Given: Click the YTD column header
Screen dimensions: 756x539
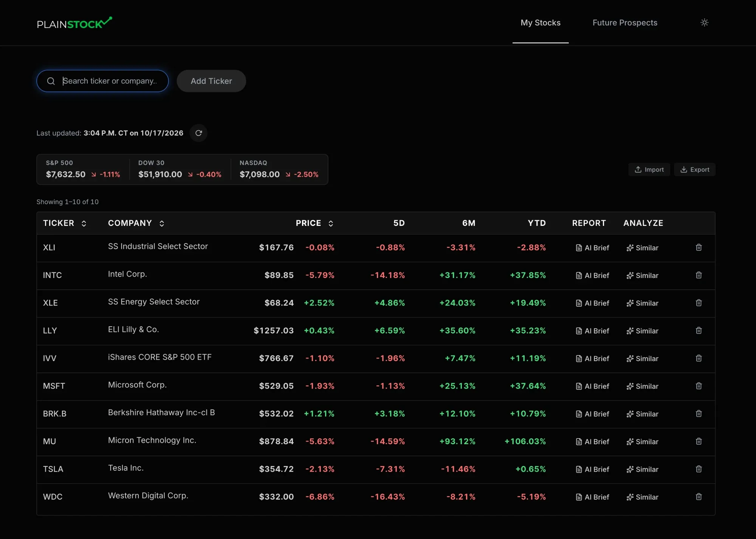Looking at the screenshot, I should pyautogui.click(x=537, y=223).
